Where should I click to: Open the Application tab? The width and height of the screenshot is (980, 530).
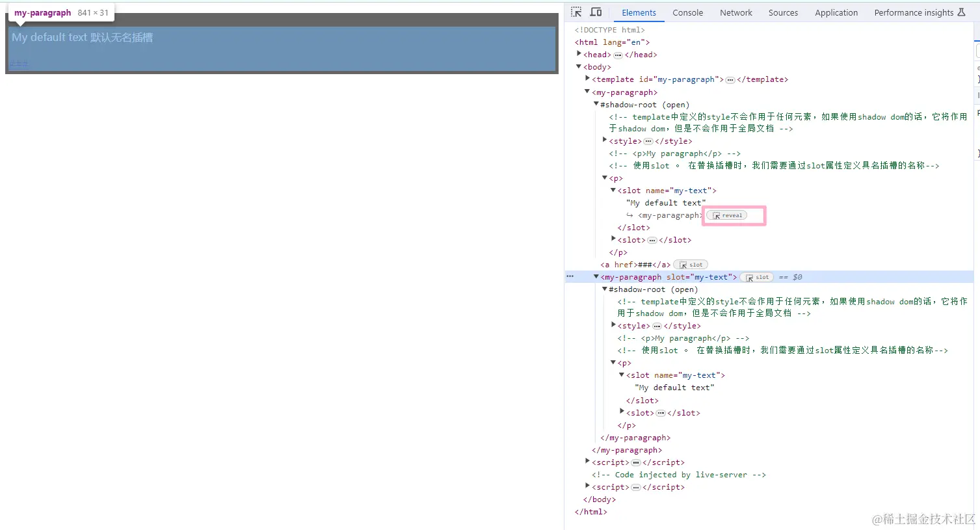point(836,12)
